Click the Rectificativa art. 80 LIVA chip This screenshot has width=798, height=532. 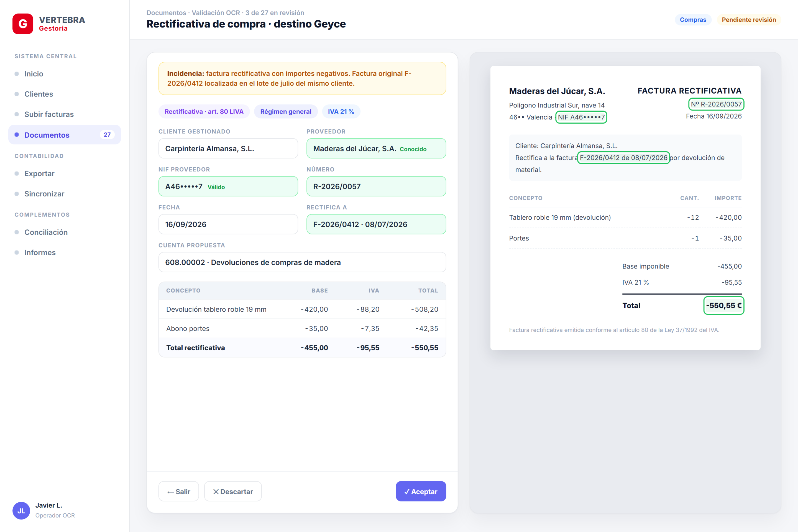click(x=204, y=112)
